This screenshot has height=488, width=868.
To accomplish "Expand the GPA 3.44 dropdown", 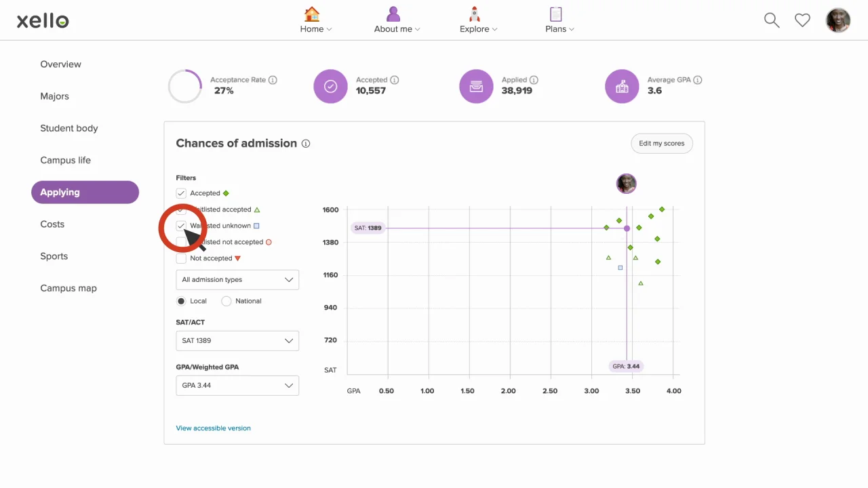I will 237,386.
